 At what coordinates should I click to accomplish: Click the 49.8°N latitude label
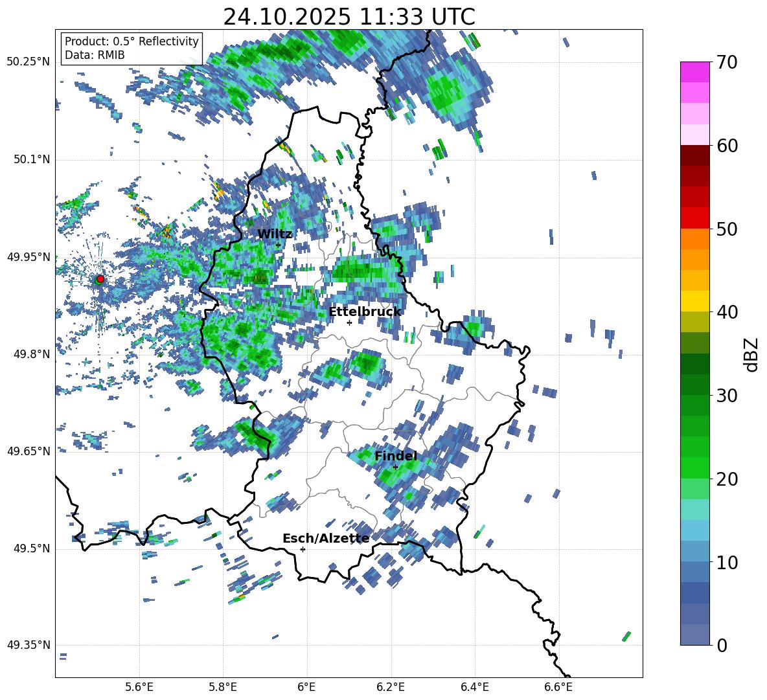click(x=32, y=354)
